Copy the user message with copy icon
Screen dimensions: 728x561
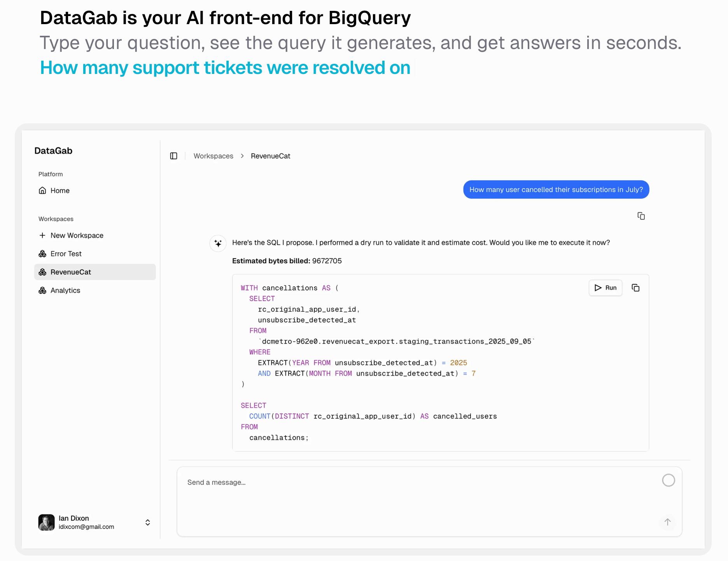coord(641,216)
